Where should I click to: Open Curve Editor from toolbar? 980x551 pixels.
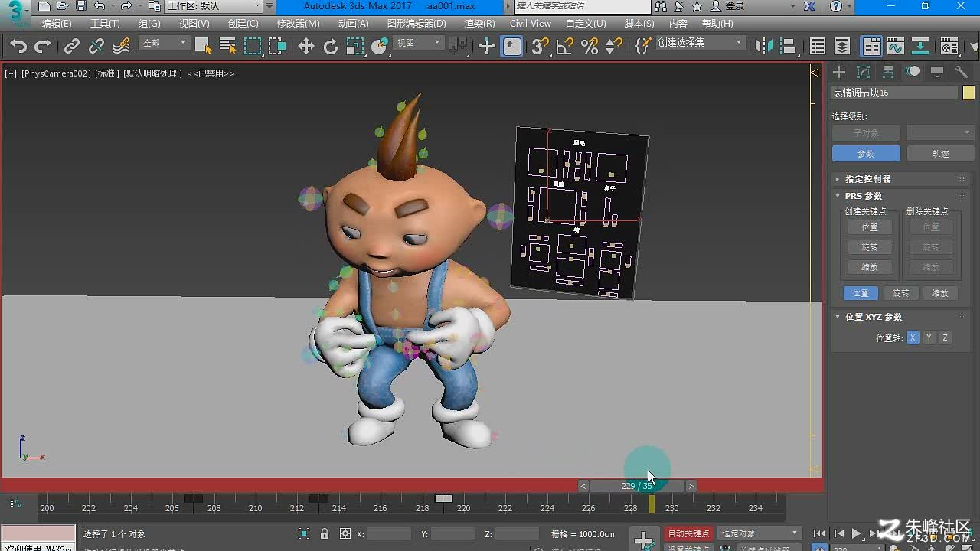896,47
